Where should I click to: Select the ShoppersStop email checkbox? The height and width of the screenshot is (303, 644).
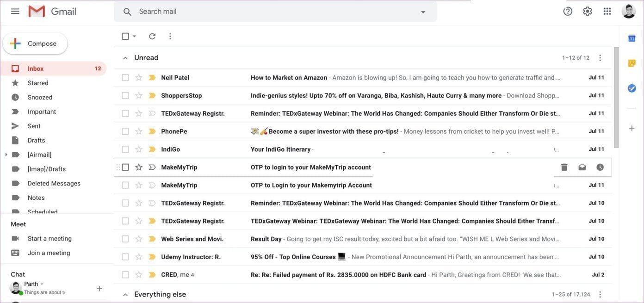(x=125, y=95)
